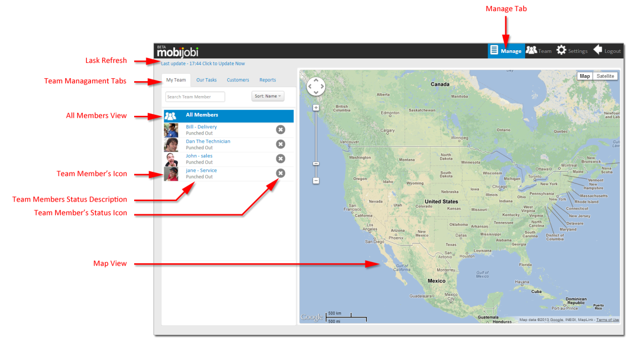Click status icon beside Dan The Technician
This screenshot has width=644, height=353.
click(281, 144)
